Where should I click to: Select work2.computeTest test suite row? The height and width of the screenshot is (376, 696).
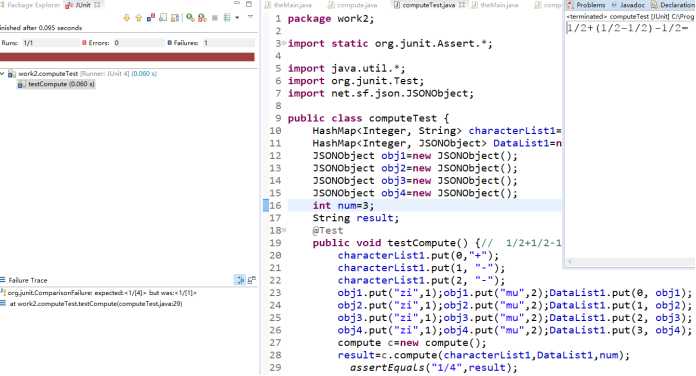click(x=82, y=74)
